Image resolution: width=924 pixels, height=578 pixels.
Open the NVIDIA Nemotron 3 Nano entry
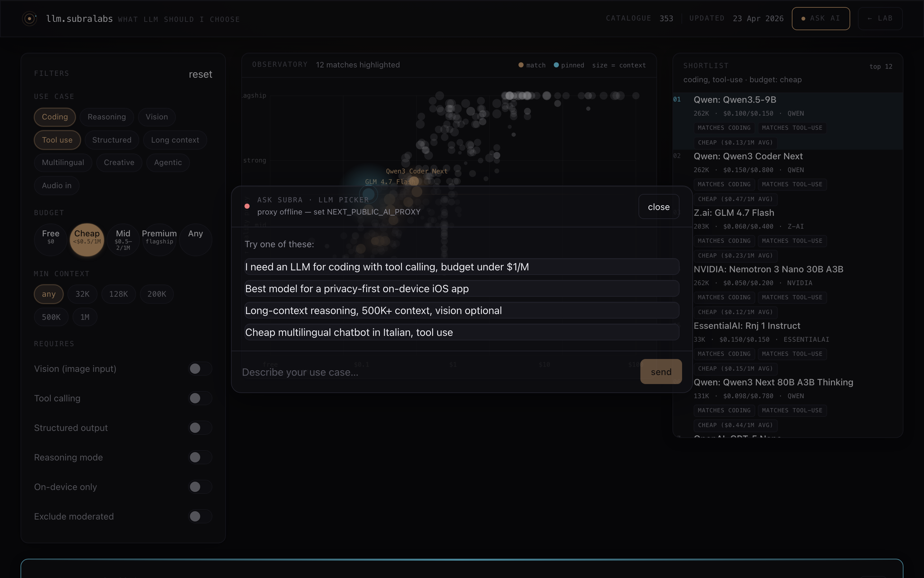(788, 291)
